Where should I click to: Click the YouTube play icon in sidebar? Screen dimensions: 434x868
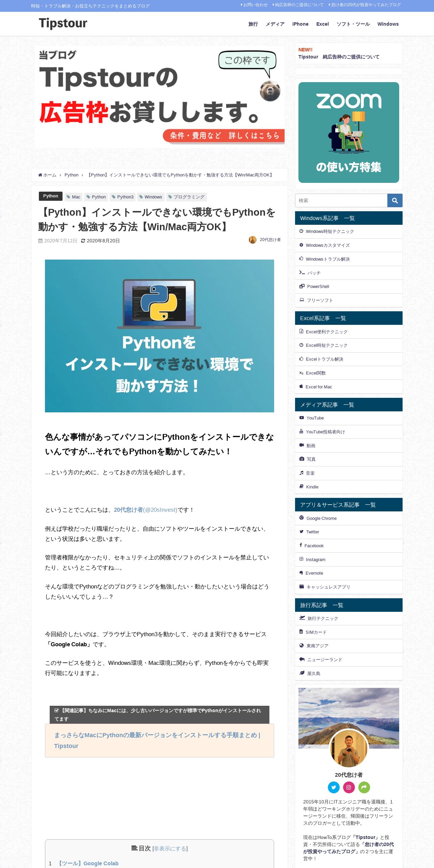(x=302, y=418)
